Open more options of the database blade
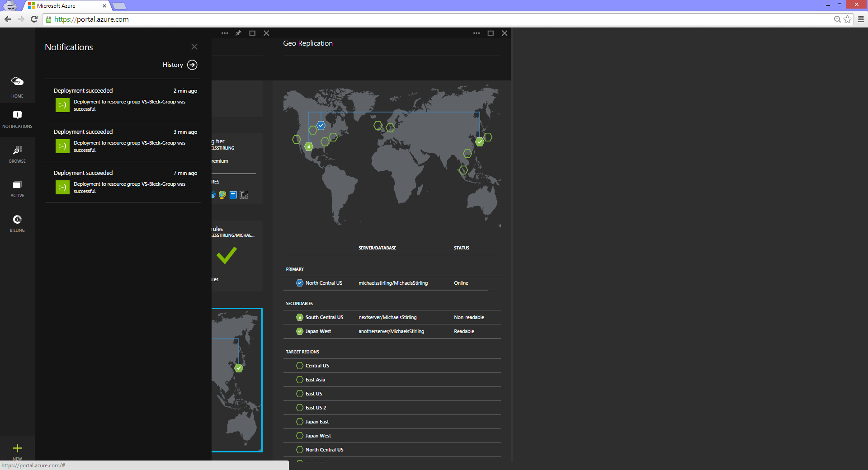Image resolution: width=868 pixels, height=470 pixels. 225,33
